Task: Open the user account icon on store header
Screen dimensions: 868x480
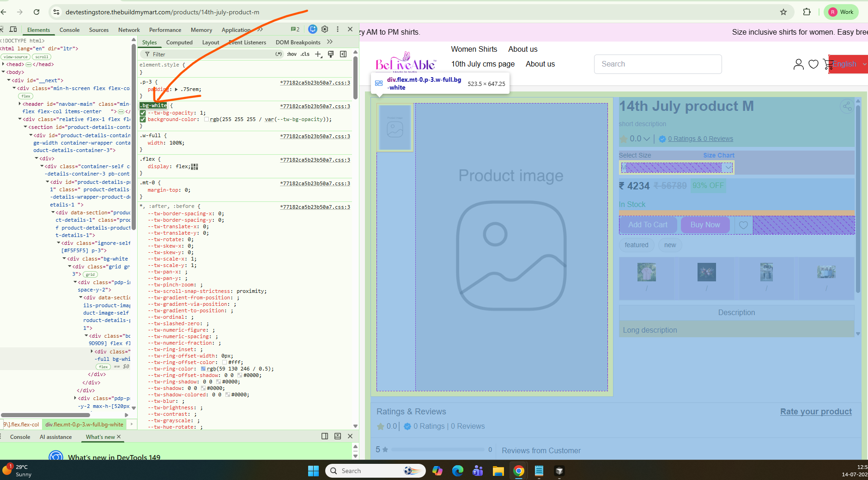Action: tap(798, 64)
